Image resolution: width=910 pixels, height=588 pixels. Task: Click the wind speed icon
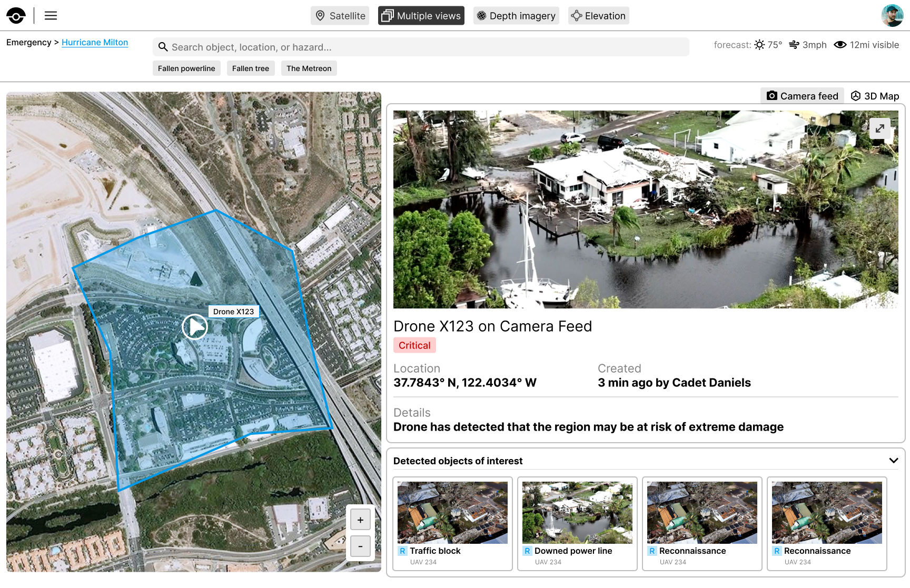(794, 45)
